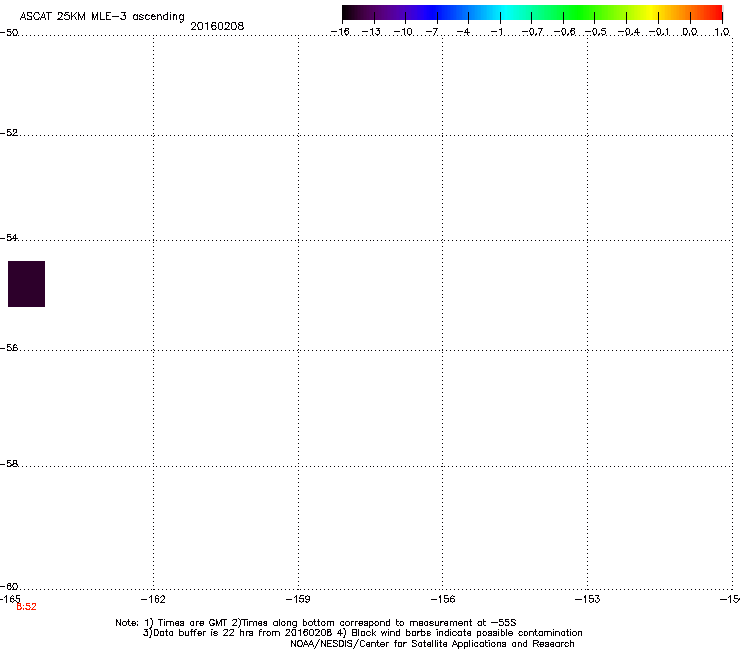Click the -162 longitude label

[x=153, y=599]
